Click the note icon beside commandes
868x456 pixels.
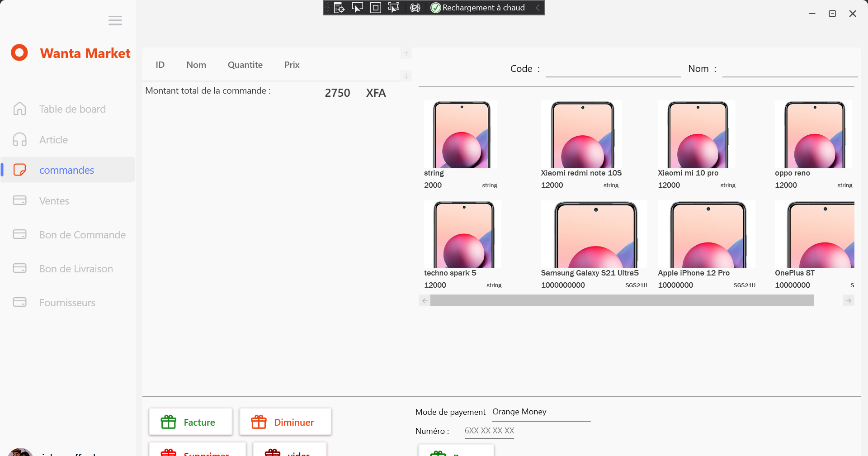[x=19, y=170]
